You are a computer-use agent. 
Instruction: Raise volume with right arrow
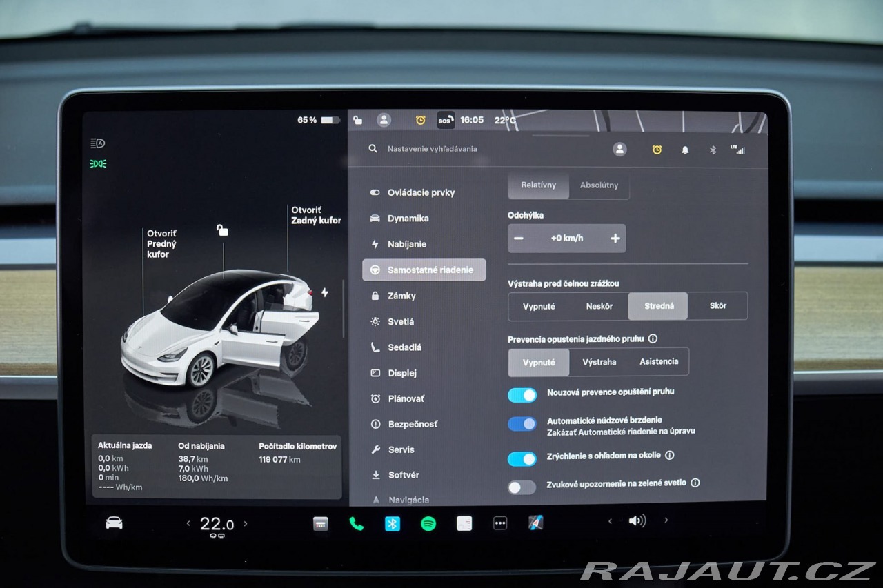pos(666,520)
